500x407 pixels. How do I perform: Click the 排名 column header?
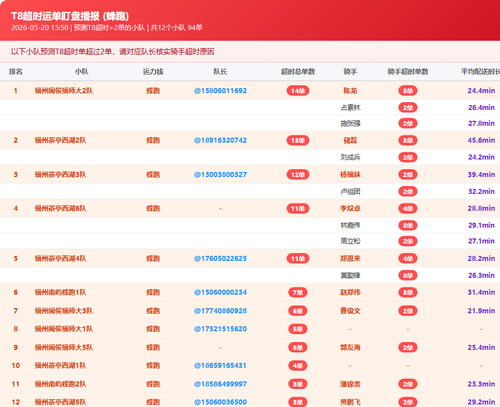coord(16,72)
